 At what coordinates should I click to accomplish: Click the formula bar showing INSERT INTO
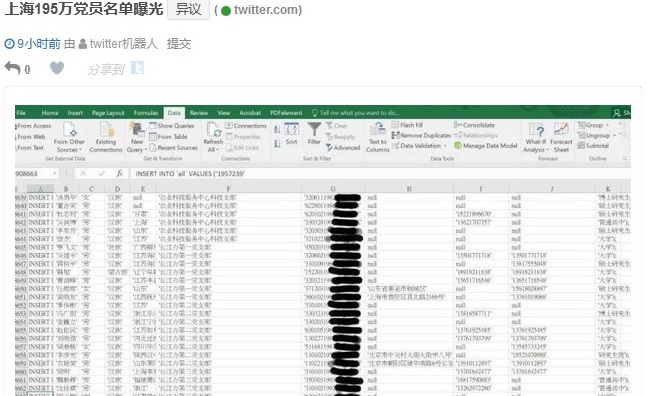pos(380,173)
